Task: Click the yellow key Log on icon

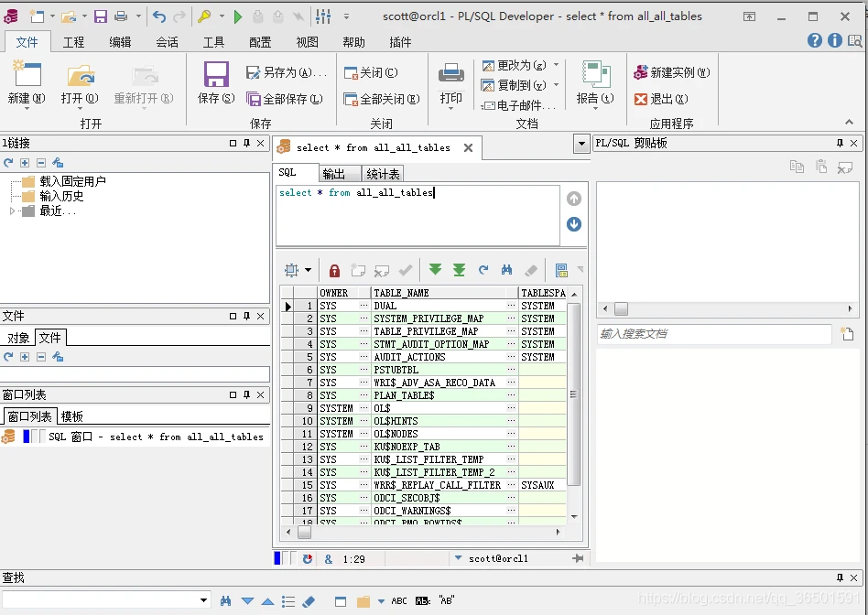Action: tap(205, 16)
